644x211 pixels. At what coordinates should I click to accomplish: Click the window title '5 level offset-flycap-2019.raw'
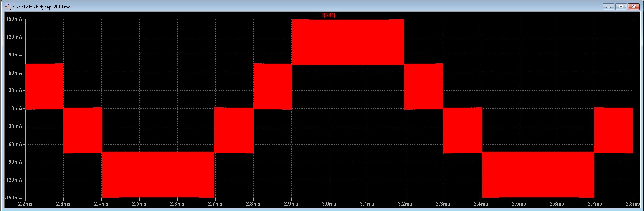tap(42, 7)
